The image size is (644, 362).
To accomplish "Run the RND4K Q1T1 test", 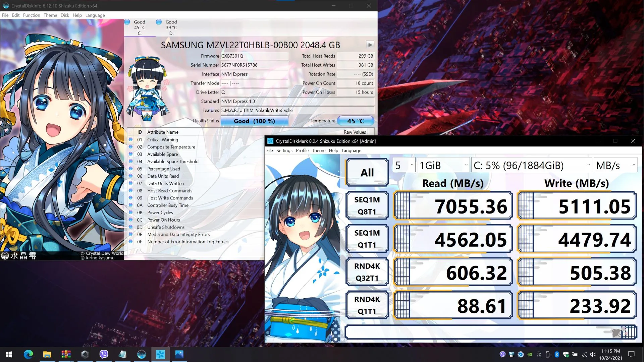I will tap(367, 305).
